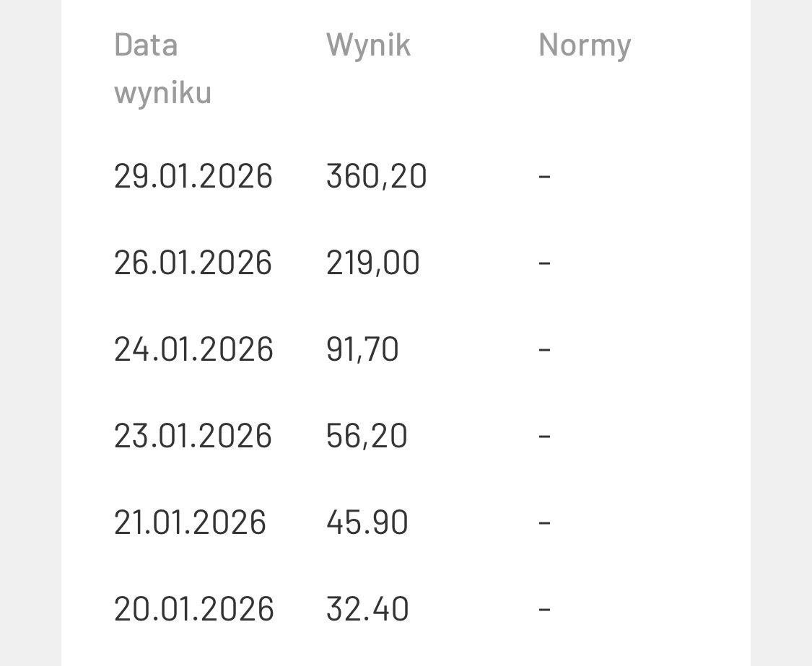Click the norm dash for 29.01.2026
This screenshot has width=812, height=666.
coord(545,176)
